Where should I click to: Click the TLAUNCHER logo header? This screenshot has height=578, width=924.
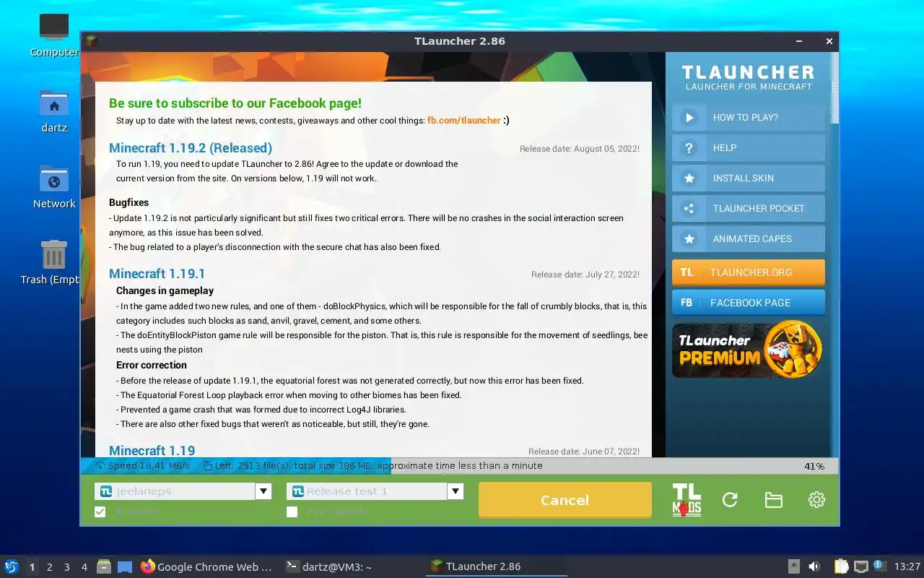click(x=749, y=77)
